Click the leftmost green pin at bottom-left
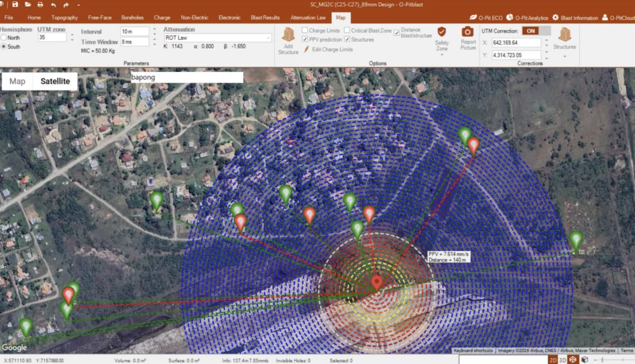The image size is (635, 364). [26, 327]
